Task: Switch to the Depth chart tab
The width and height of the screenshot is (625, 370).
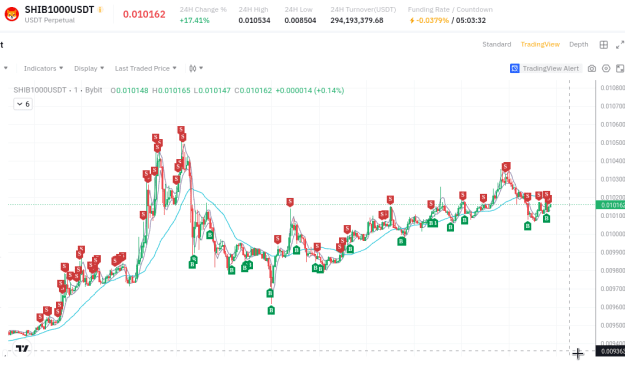Action: 578,44
